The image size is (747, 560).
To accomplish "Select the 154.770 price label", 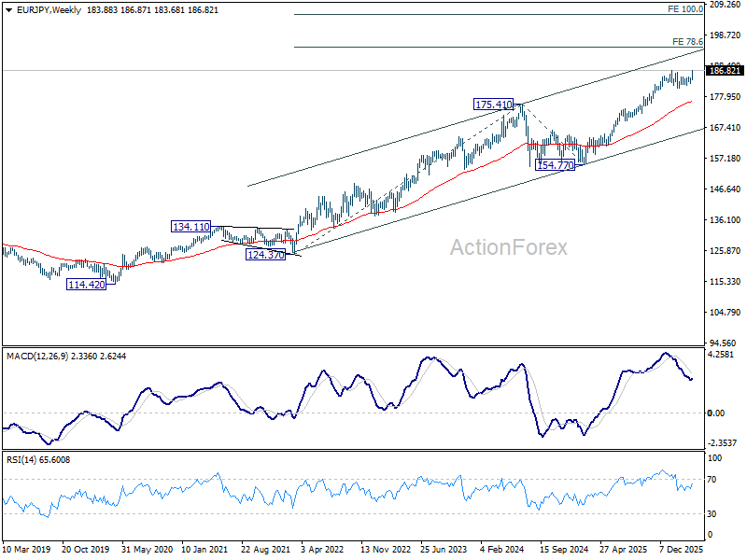I will [555, 165].
